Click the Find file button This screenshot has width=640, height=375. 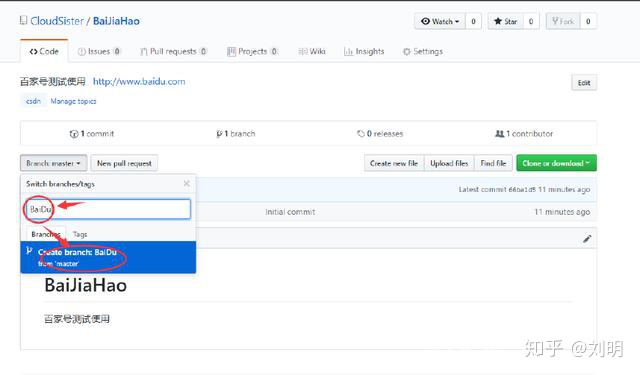[493, 163]
